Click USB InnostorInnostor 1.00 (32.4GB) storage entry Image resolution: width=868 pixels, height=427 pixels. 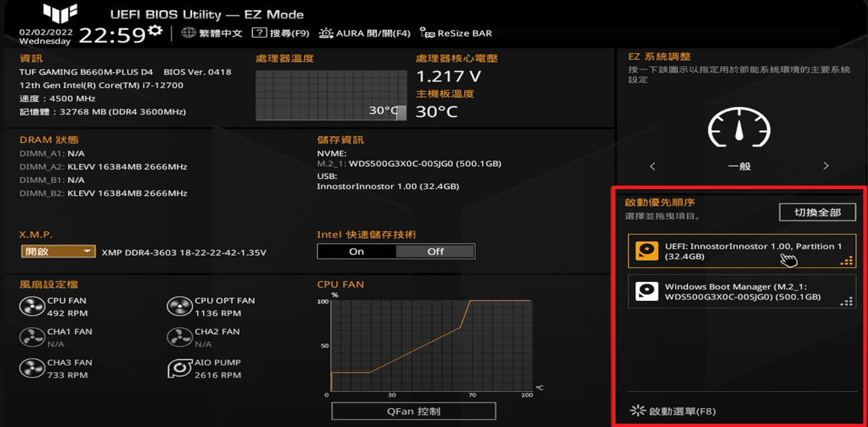click(388, 186)
